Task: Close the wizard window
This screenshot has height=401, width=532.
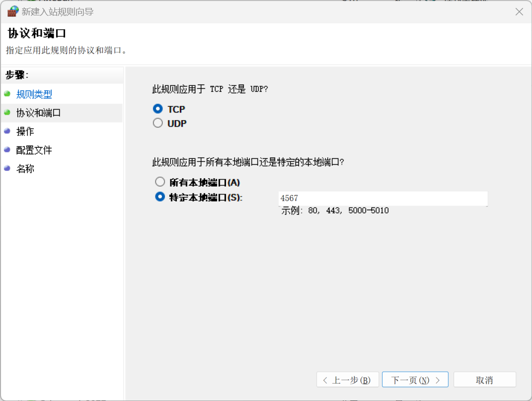Action: 519,11
